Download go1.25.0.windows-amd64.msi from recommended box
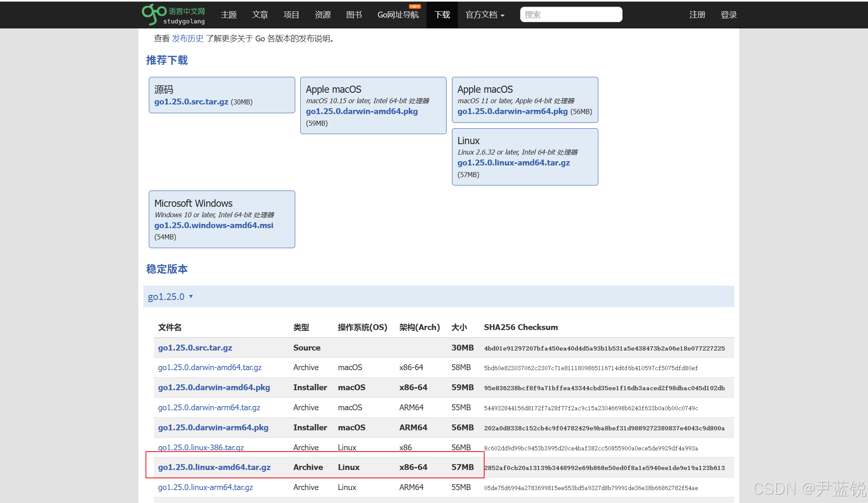 (214, 225)
